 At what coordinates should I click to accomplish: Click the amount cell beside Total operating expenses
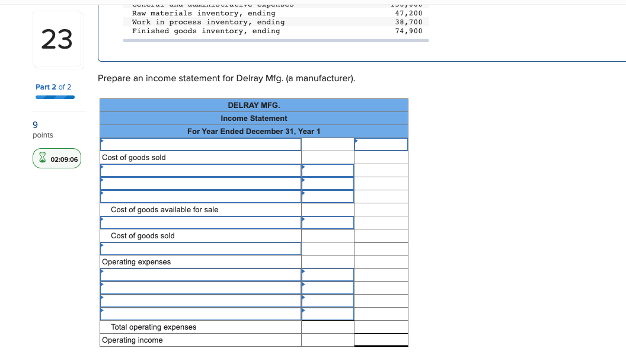tap(327, 327)
